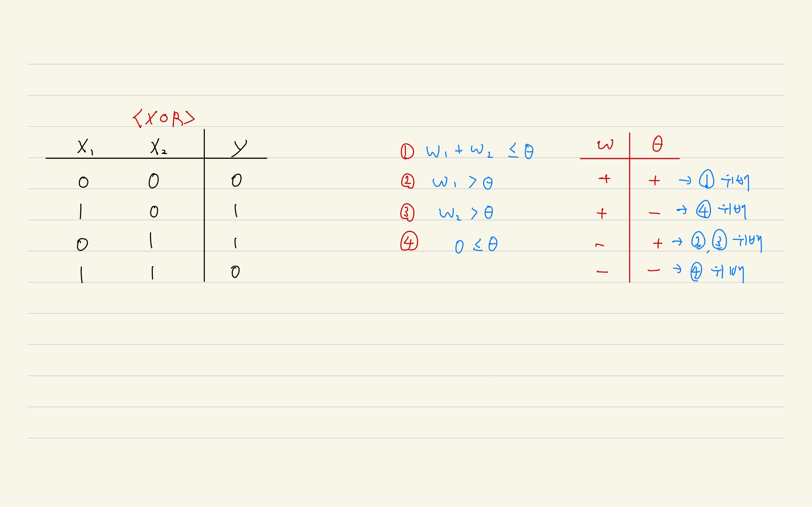The image size is (812, 507).
Task: Click the blue circled 2 in third sign row
Action: 698,240
